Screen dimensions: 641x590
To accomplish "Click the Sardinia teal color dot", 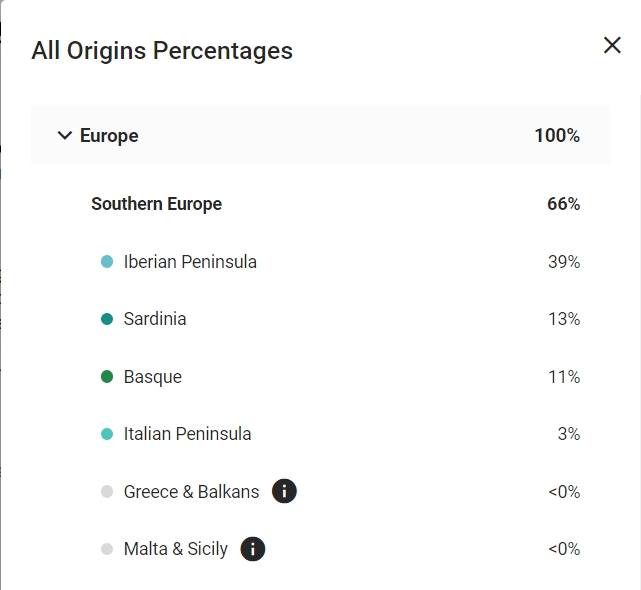I will point(107,319).
